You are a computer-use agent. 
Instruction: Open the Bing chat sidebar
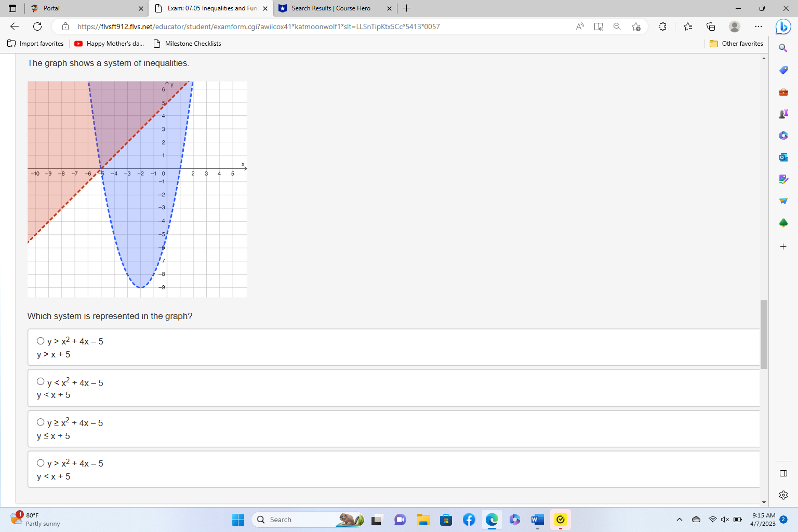point(783,26)
